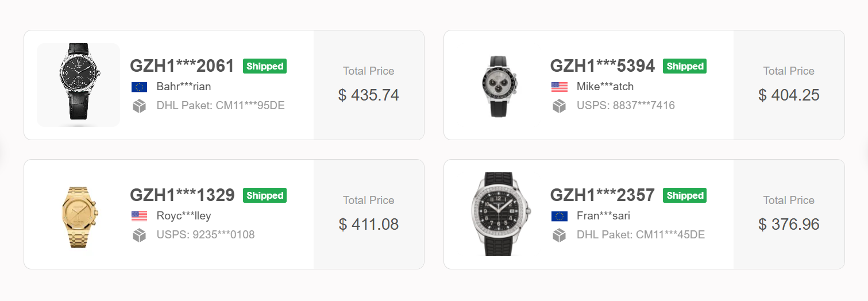Open order GZH1***2061

click(182, 66)
